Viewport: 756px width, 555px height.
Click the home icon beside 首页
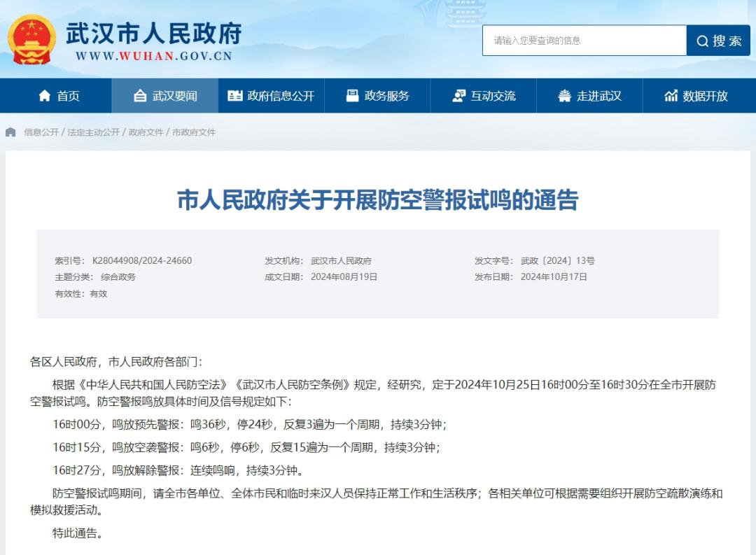tap(45, 96)
